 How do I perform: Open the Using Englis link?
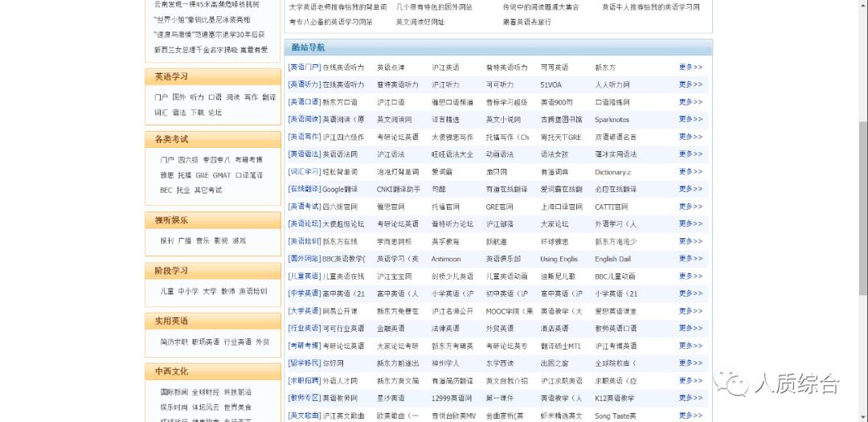559,259
